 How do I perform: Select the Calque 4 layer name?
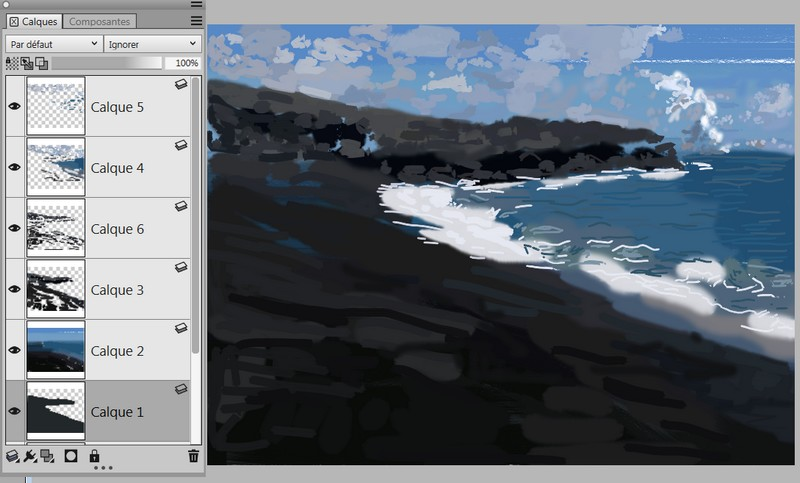pos(117,168)
